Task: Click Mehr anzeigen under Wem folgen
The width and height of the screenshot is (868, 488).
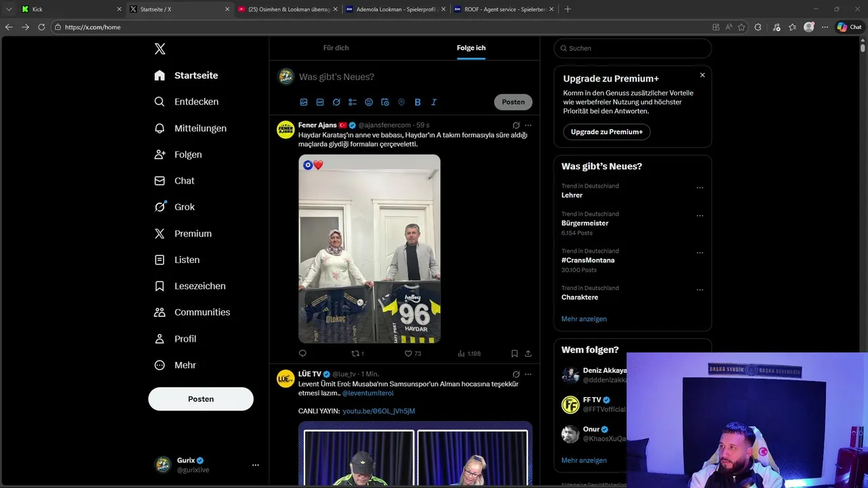Action: (584, 460)
